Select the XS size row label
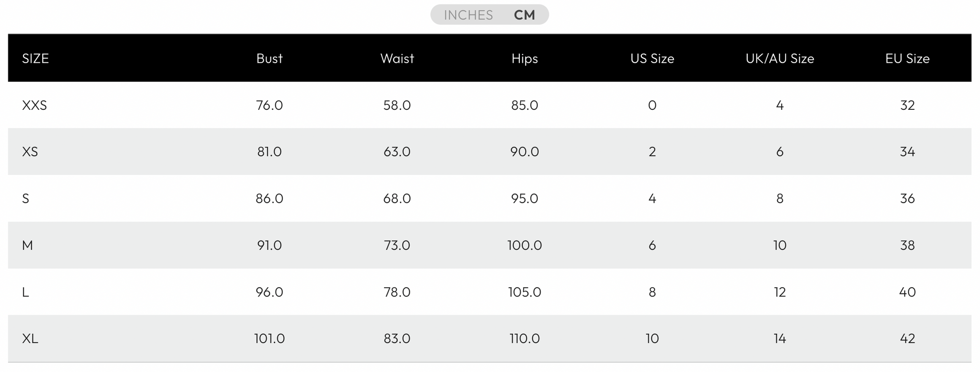Viewport: 980px width, 372px height. pyautogui.click(x=30, y=152)
